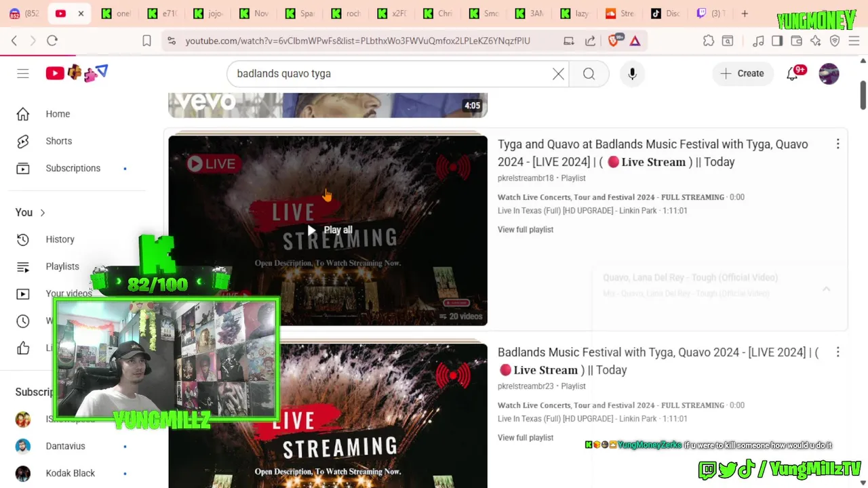
Task: Open more options for Tyga and Quavo result
Action: pyautogui.click(x=837, y=144)
